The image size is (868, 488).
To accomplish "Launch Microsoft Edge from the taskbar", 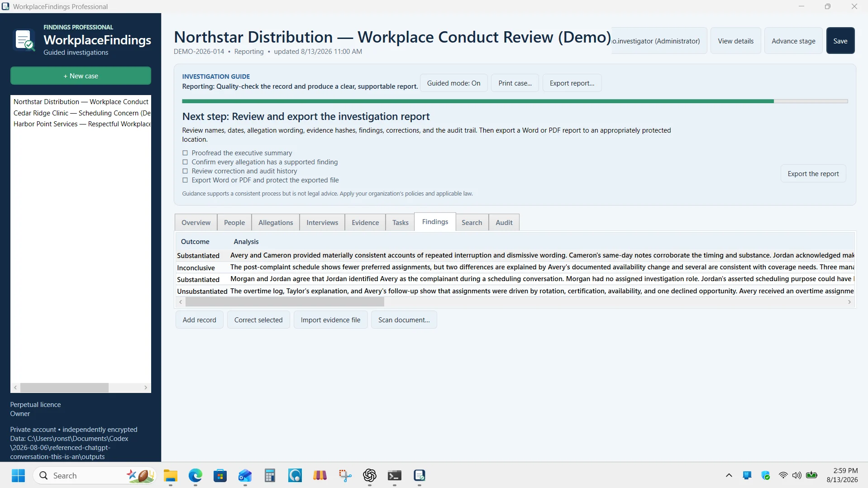I will tap(196, 476).
